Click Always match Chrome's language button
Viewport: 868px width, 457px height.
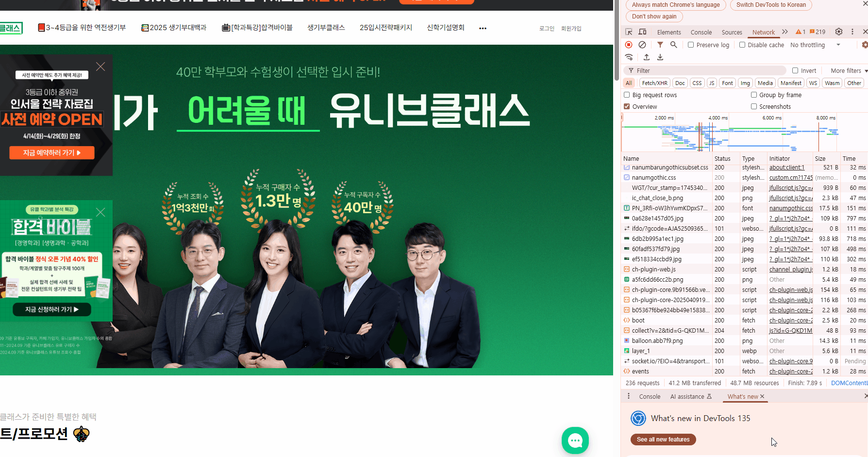(676, 5)
